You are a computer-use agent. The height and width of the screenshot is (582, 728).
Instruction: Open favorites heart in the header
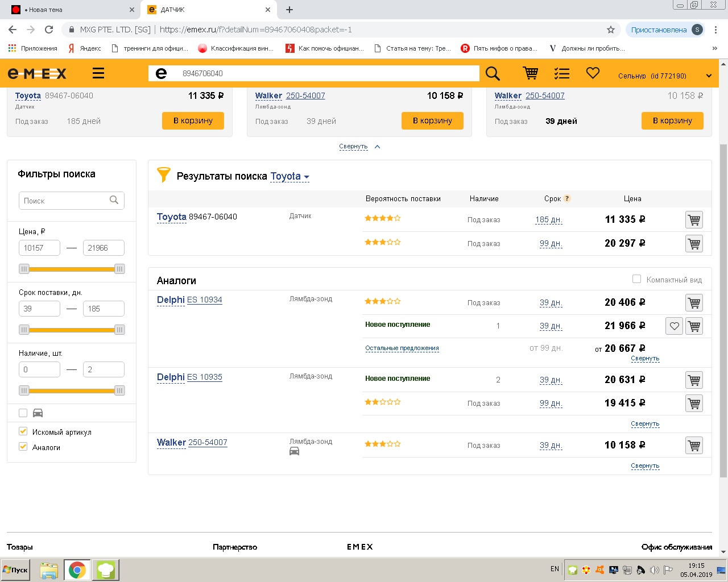point(593,73)
